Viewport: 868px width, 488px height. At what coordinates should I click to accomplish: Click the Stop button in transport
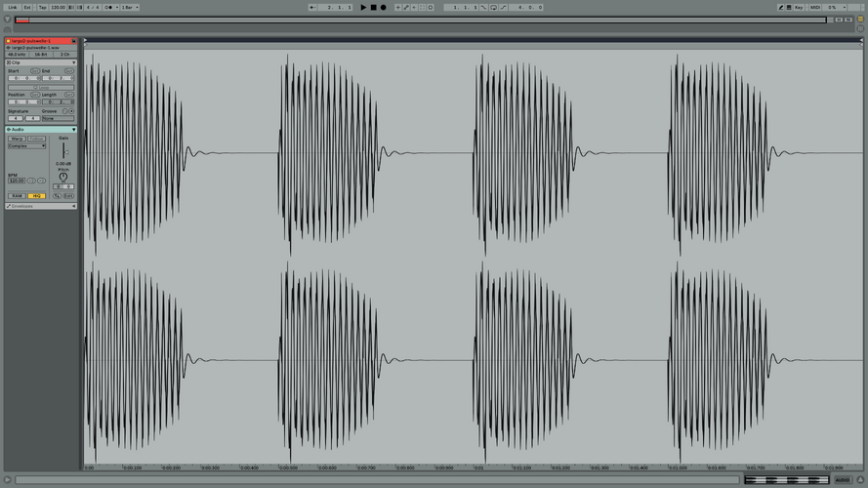[373, 7]
